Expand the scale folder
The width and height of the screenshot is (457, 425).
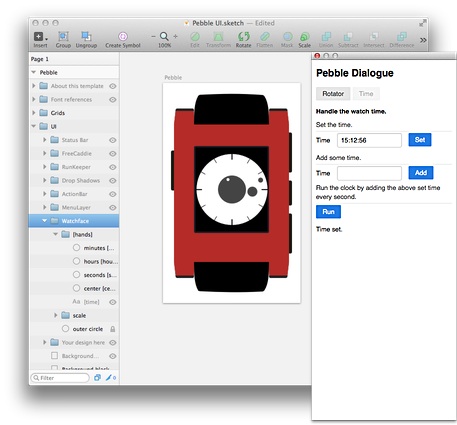[55, 315]
